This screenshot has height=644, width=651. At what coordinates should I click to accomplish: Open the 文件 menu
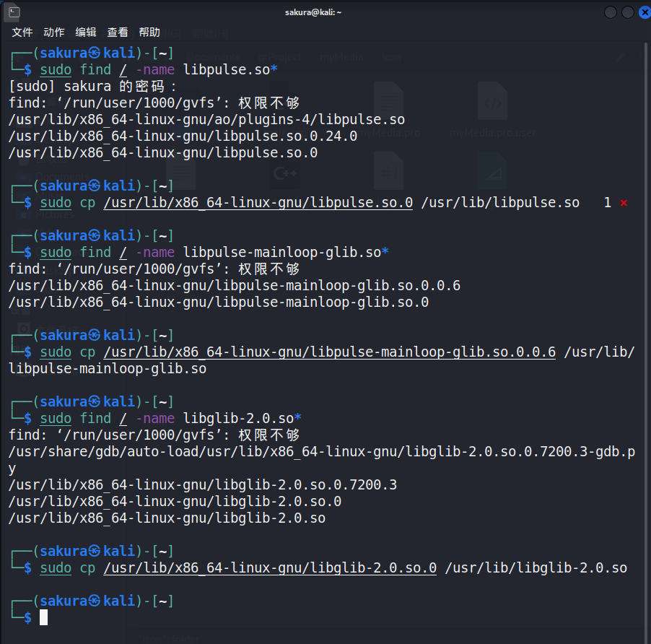(x=22, y=32)
